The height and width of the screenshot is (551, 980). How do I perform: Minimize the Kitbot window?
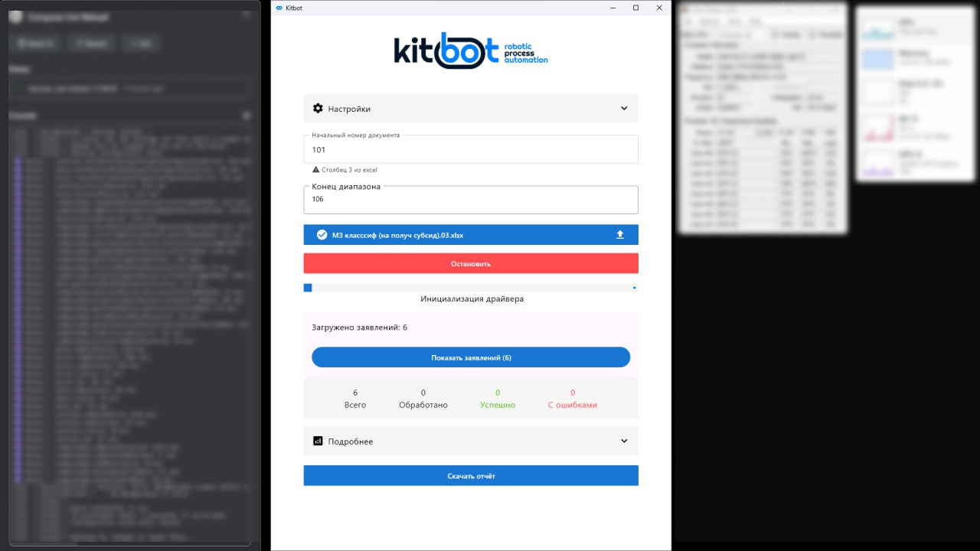point(612,8)
